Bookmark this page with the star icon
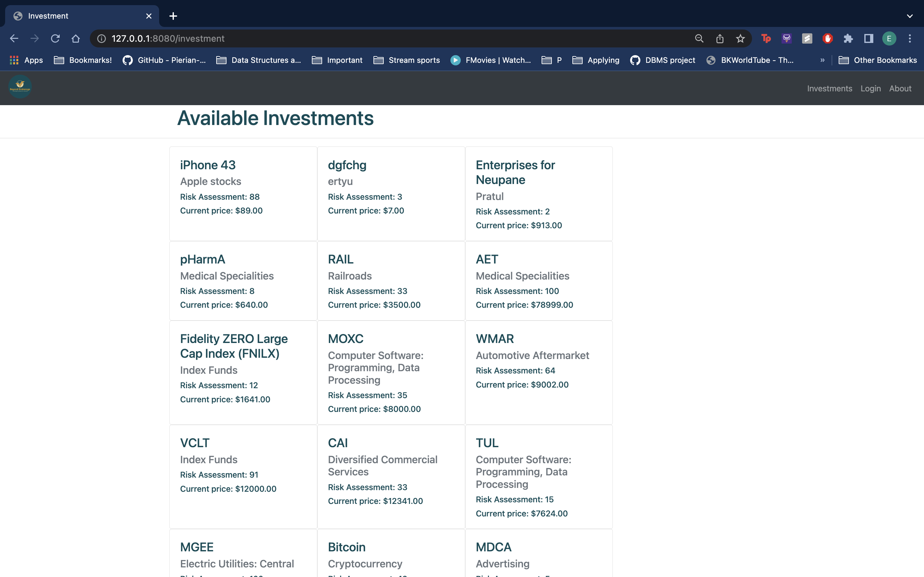 coord(740,38)
